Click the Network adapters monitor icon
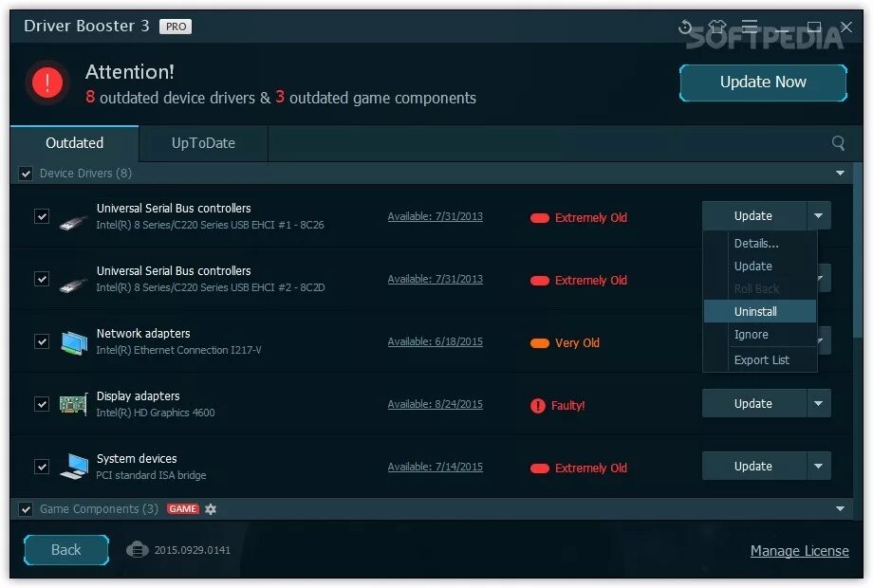The height and width of the screenshot is (588, 873). coord(73,342)
